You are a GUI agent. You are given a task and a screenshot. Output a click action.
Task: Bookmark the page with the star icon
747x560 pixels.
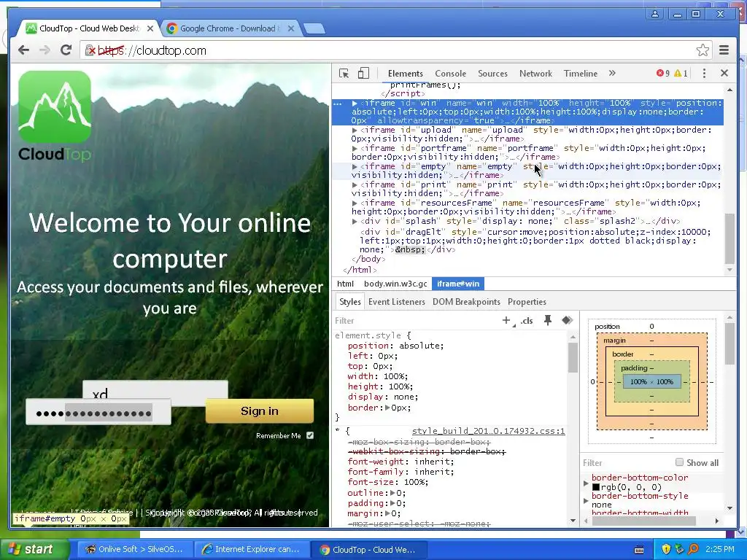tap(703, 50)
